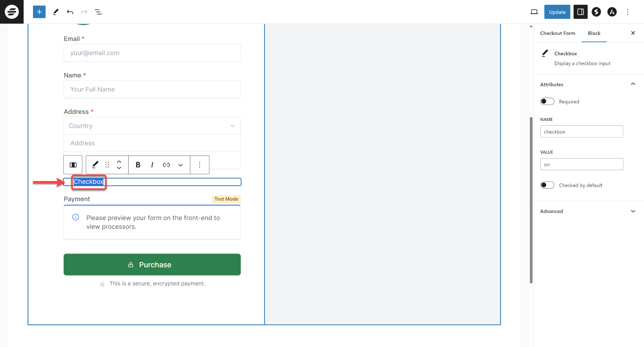Click the undo arrow icon
The image size is (644, 347).
(70, 12)
